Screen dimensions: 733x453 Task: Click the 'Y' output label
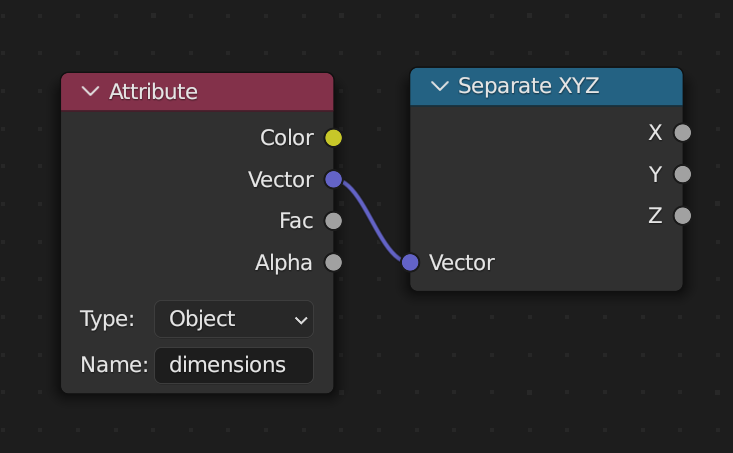pyautogui.click(x=655, y=174)
